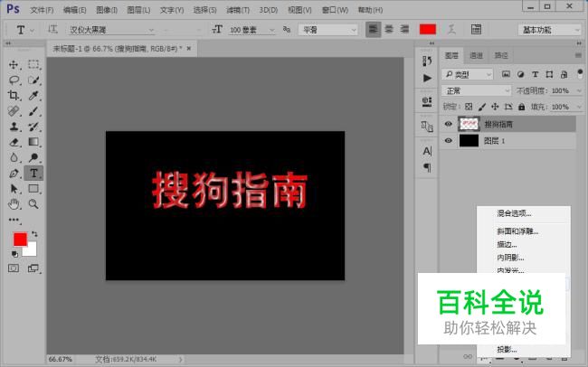The image size is (588, 367).
Task: Open 图层(L) menu
Action: [x=138, y=10]
